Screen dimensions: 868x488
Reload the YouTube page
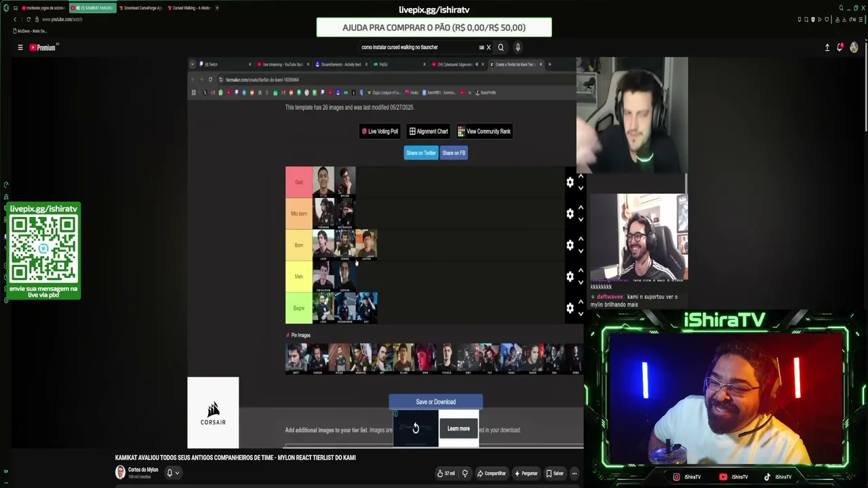click(28, 20)
